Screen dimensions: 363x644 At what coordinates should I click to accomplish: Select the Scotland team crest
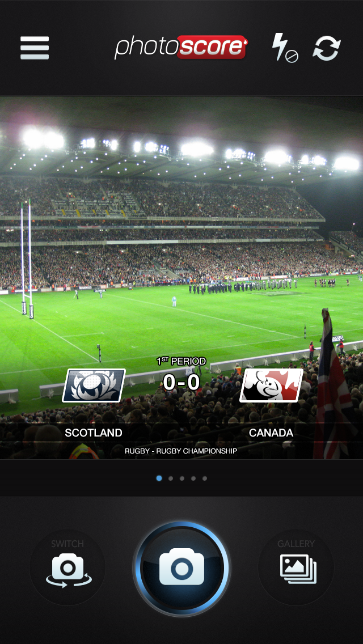94,385
